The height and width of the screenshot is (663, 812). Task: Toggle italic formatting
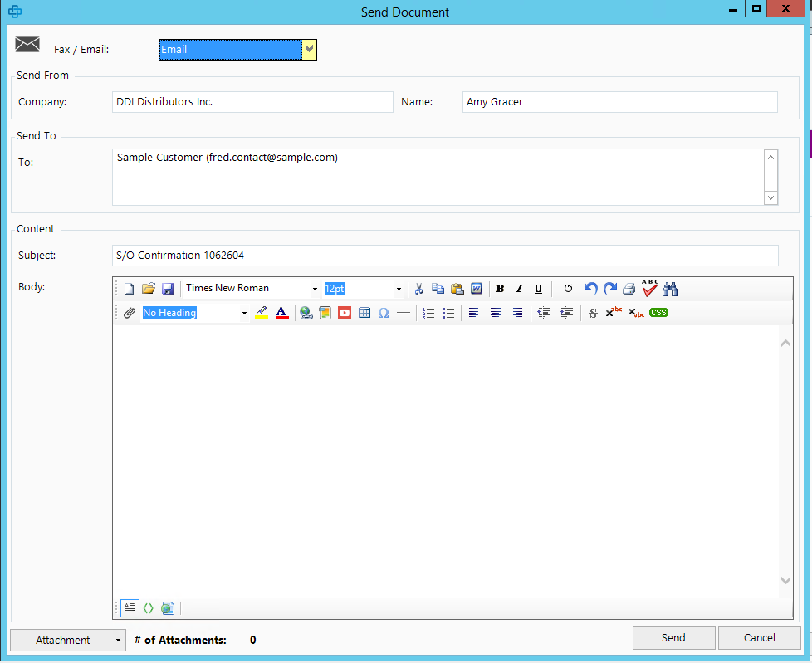click(519, 288)
